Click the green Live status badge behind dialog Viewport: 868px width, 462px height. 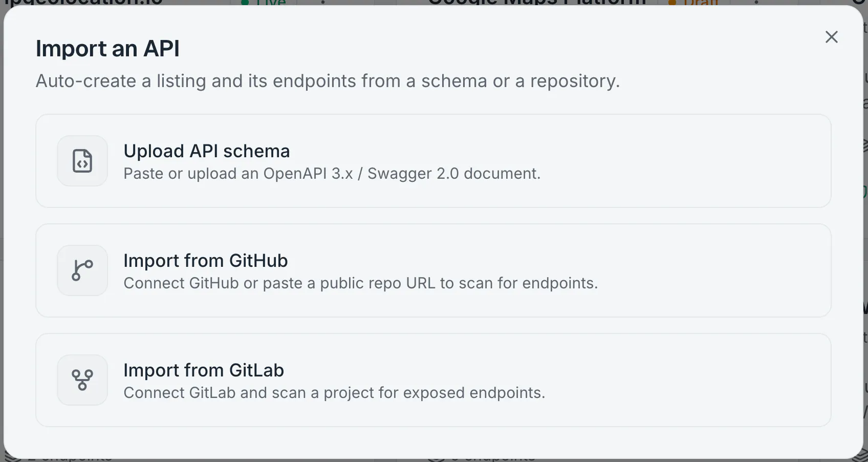coord(263,3)
